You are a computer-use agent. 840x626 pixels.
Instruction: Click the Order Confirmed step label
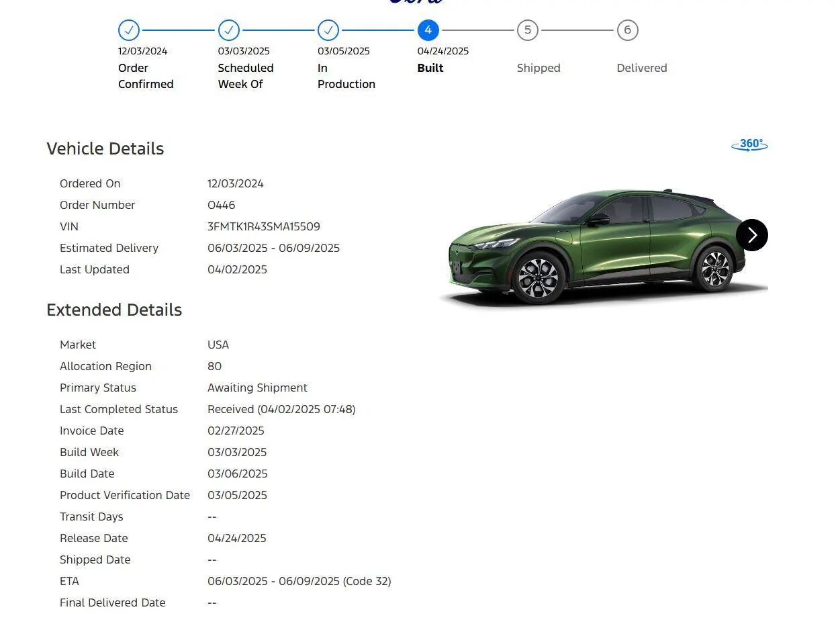(x=146, y=76)
